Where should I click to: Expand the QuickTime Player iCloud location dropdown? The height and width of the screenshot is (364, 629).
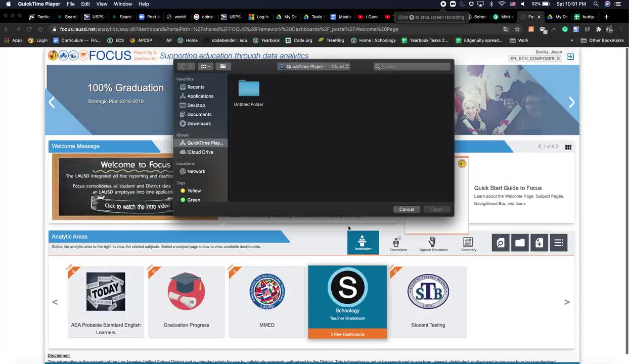[314, 67]
